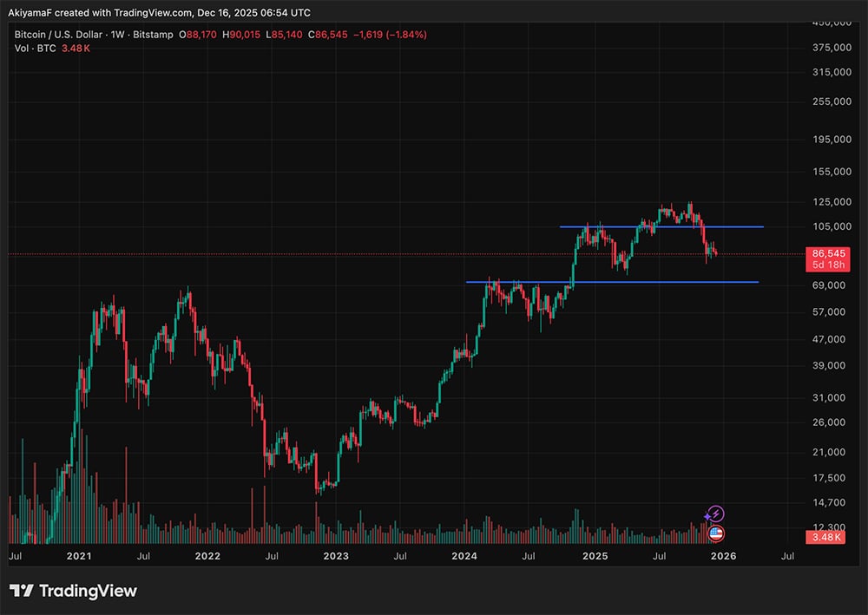Click the 14,700 price axis label
This screenshot has height=615, width=868.
click(x=829, y=502)
